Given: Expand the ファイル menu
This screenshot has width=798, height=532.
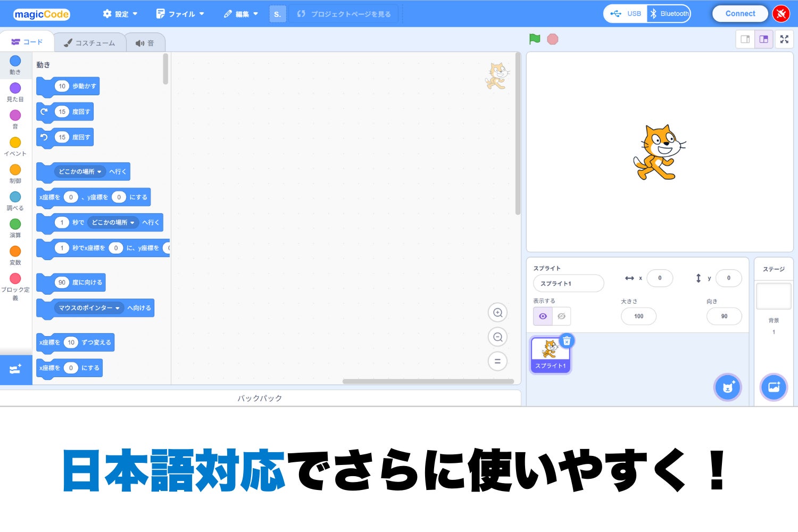Looking at the screenshot, I should 180,14.
